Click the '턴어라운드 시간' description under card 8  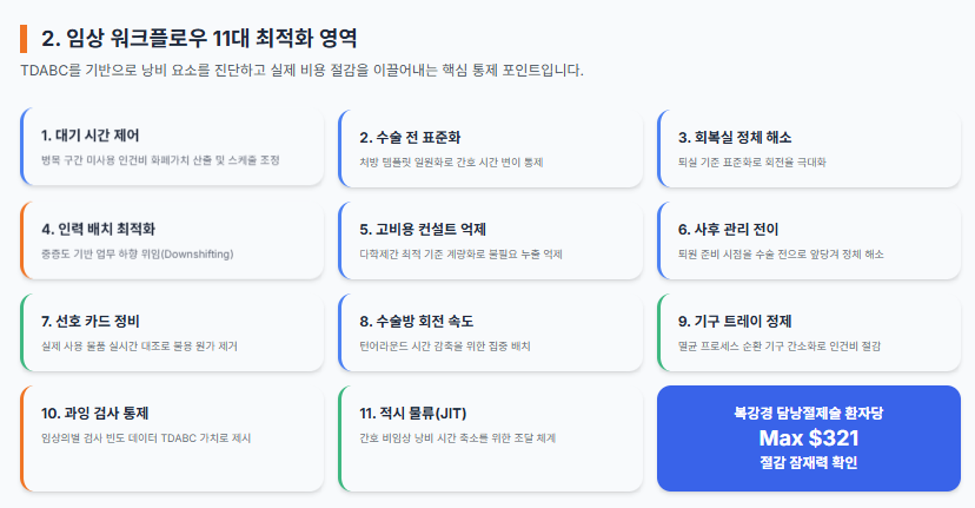[445, 346]
